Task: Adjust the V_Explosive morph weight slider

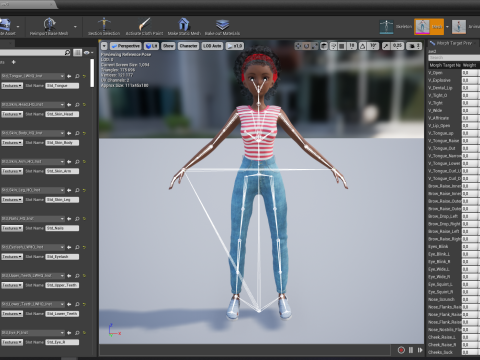Action: [x=471, y=80]
